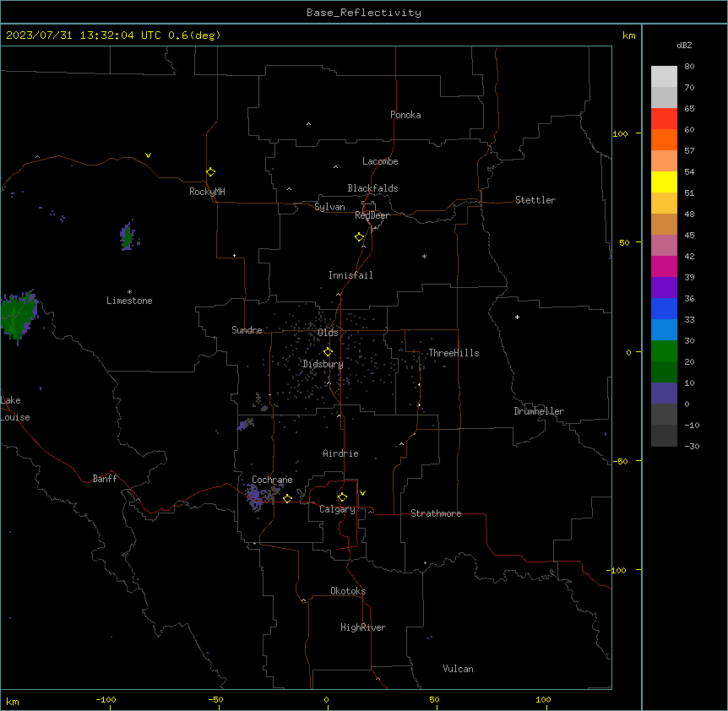This screenshot has height=711, width=728.
Task: Click the Olds town label
Action: click(328, 333)
